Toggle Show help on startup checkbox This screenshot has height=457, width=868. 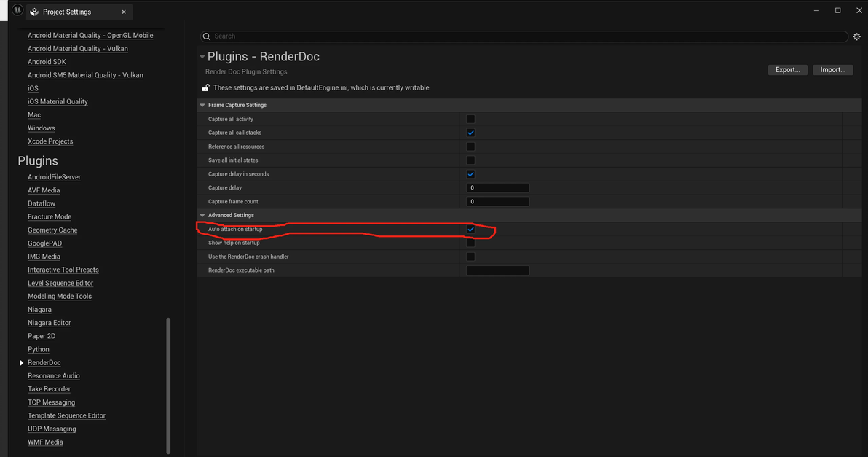coord(470,243)
